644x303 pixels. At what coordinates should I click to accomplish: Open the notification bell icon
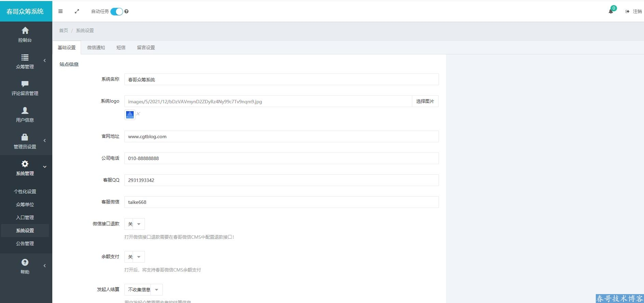point(611,11)
